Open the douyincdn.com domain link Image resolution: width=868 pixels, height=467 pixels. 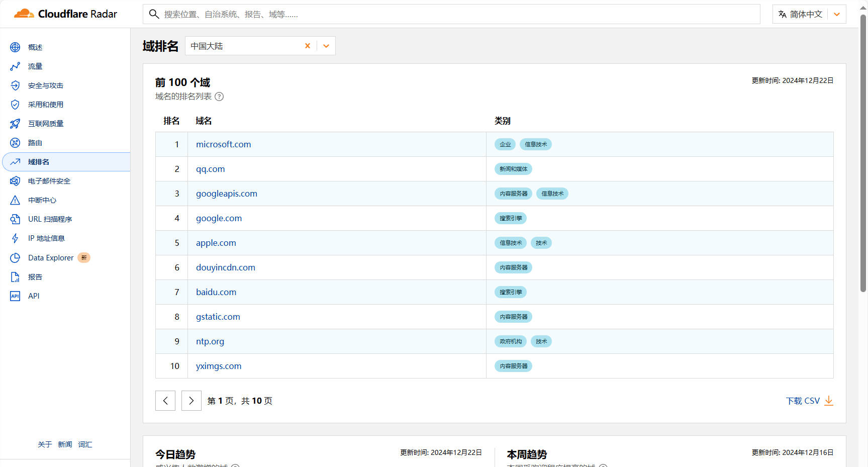coord(225,267)
